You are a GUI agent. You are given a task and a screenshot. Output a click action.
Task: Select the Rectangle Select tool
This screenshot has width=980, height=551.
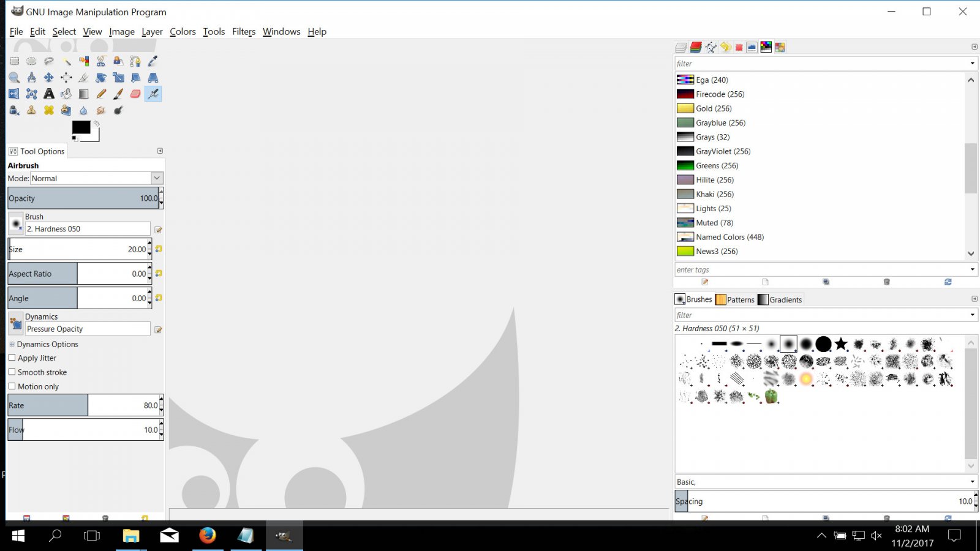[x=14, y=61]
